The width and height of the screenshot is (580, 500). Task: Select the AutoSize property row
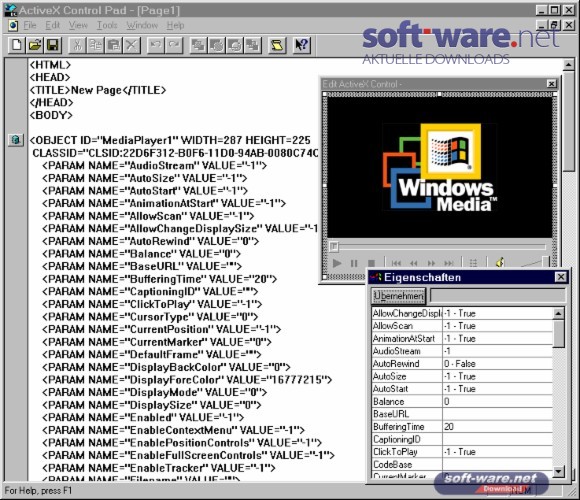point(462,376)
